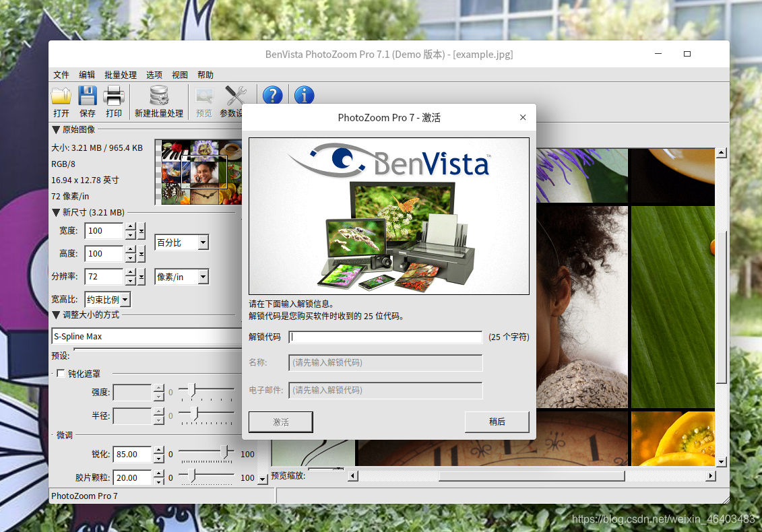Click the 预览缩放 zoom control
This screenshot has width=762, height=532.
(x=325, y=469)
